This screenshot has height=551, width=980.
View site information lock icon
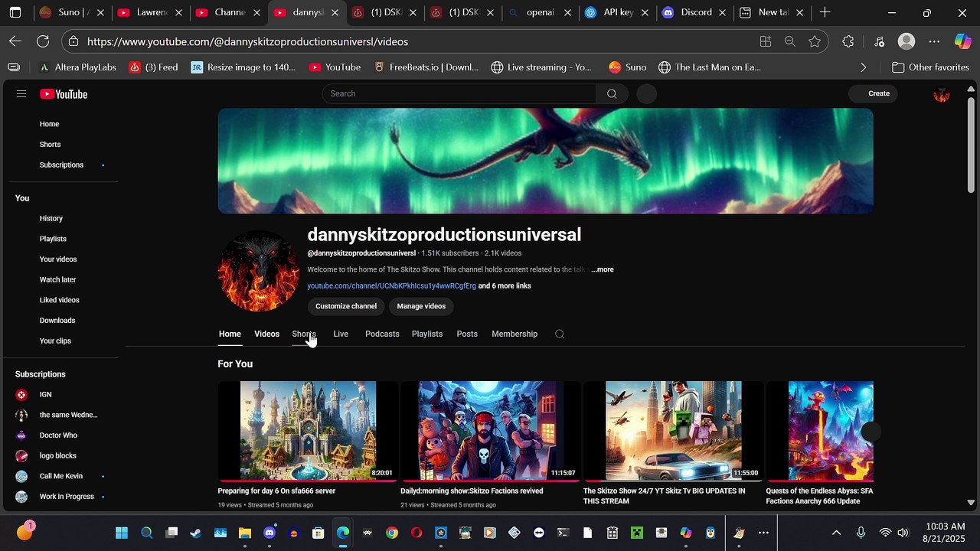(x=73, y=41)
